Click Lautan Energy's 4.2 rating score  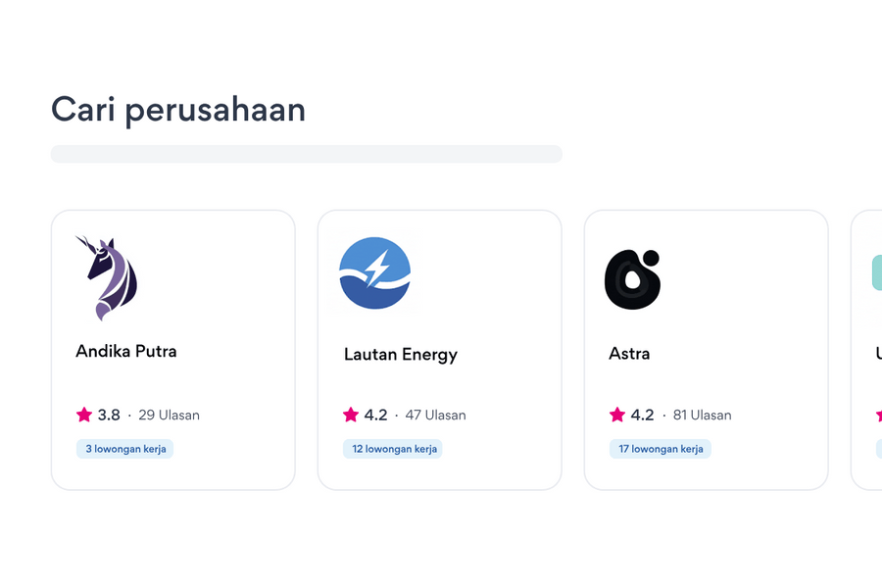[x=375, y=415]
